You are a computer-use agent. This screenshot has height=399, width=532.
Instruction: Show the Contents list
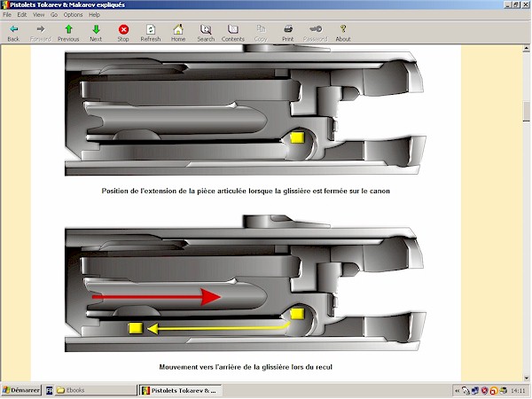[x=233, y=33]
